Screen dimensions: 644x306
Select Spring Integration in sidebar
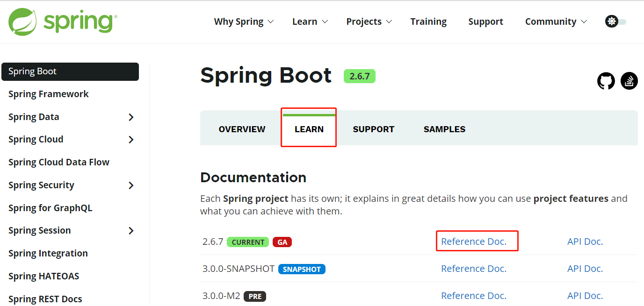pos(48,253)
